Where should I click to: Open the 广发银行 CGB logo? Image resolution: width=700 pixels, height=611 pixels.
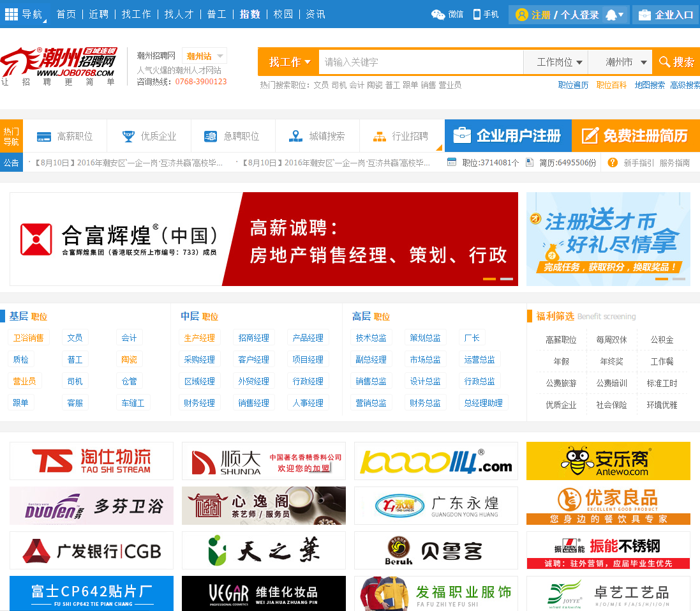(x=91, y=550)
